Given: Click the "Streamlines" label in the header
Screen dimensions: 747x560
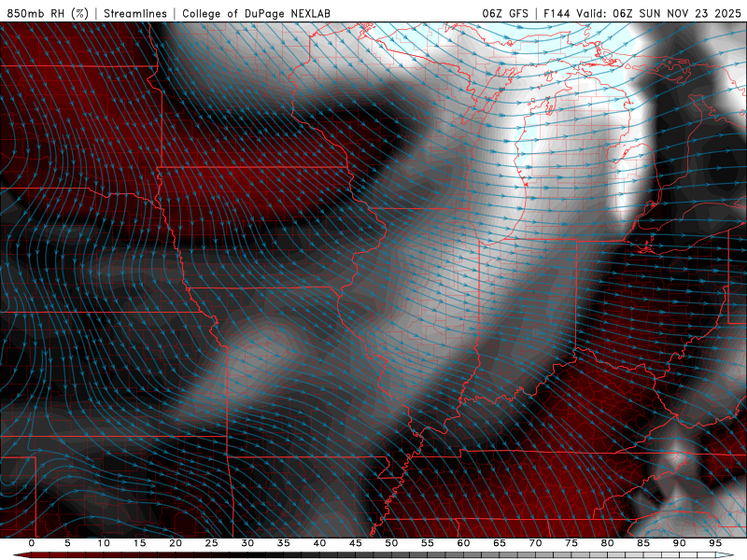Looking at the screenshot, I should (135, 13).
